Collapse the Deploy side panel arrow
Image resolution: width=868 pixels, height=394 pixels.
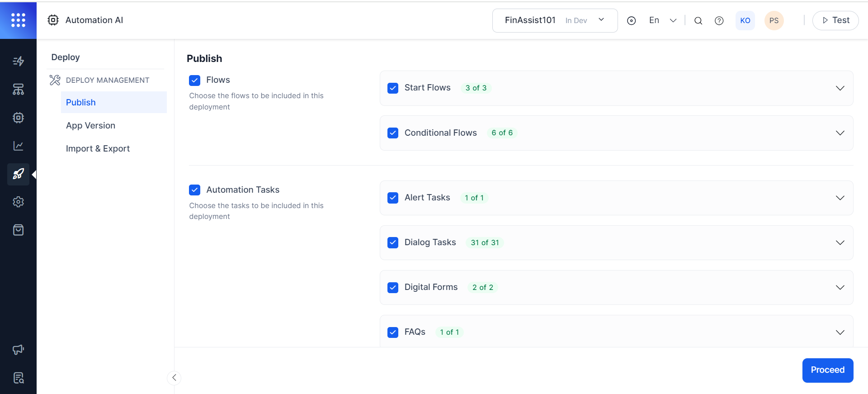coord(174,378)
